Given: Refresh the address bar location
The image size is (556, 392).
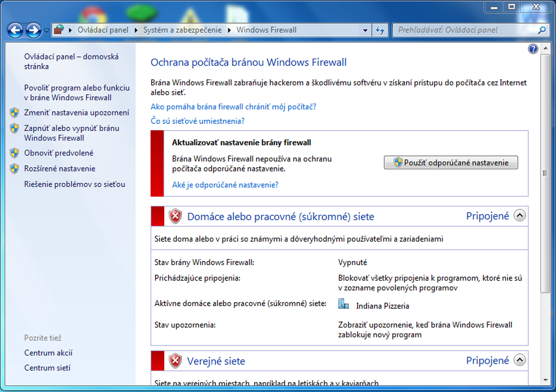Looking at the screenshot, I should pos(380,30).
